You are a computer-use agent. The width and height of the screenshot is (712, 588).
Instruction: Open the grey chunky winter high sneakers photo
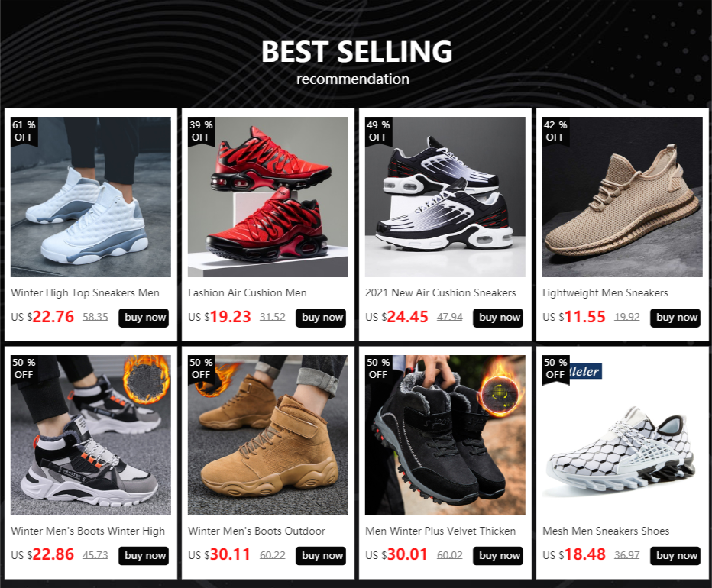[x=91, y=435]
